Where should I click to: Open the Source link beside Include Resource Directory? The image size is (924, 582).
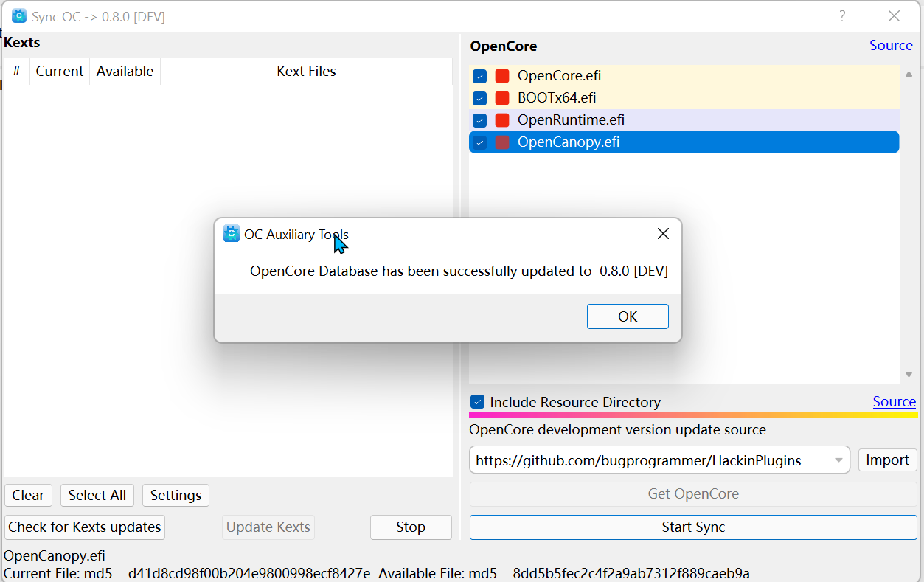894,401
